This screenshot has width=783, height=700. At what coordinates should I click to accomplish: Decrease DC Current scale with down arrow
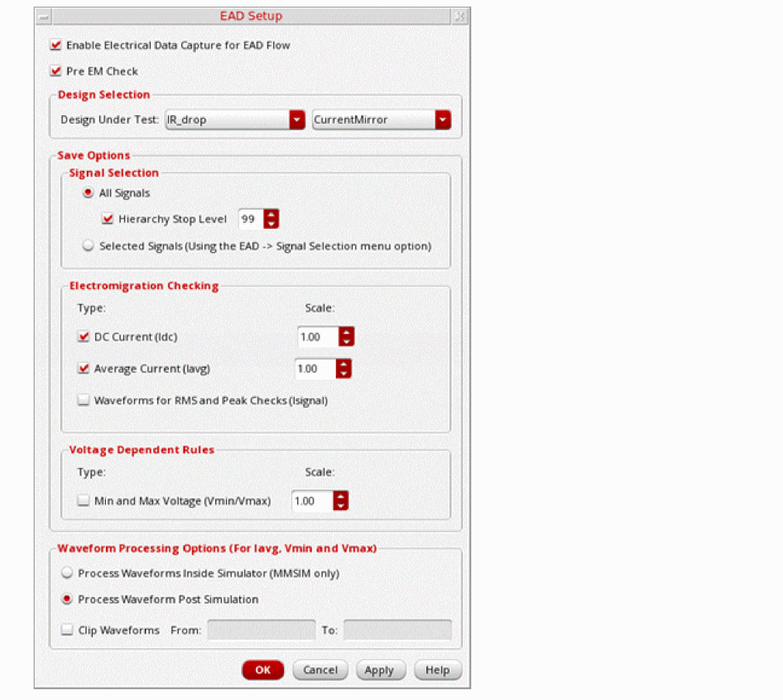pos(347,342)
